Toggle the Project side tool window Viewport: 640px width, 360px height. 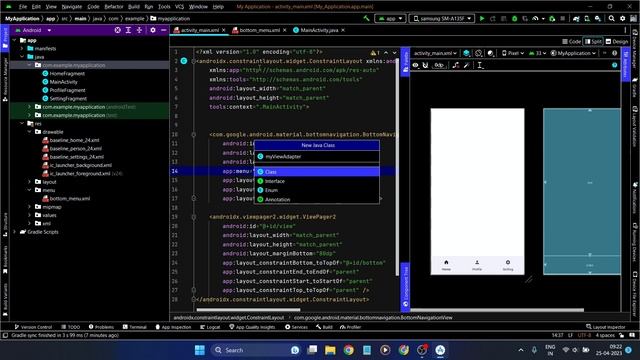click(x=5, y=38)
